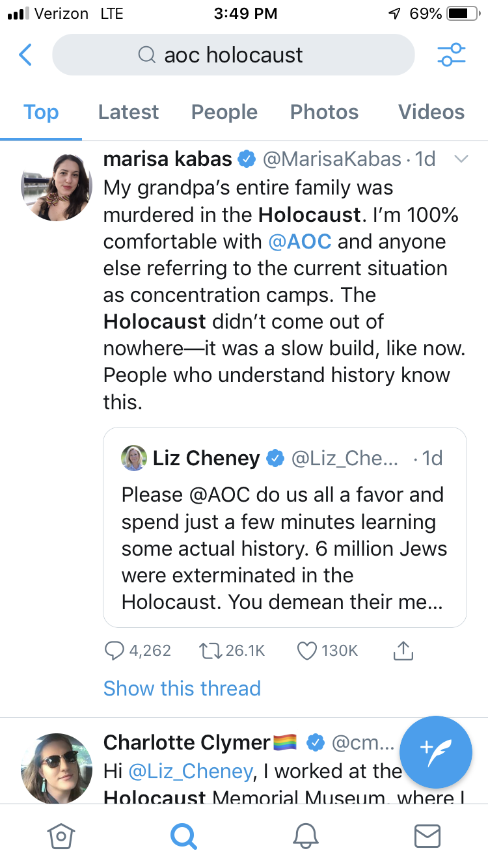This screenshot has width=488, height=868.
Task: Tap the search field containing aoc holocaust
Action: (233, 55)
